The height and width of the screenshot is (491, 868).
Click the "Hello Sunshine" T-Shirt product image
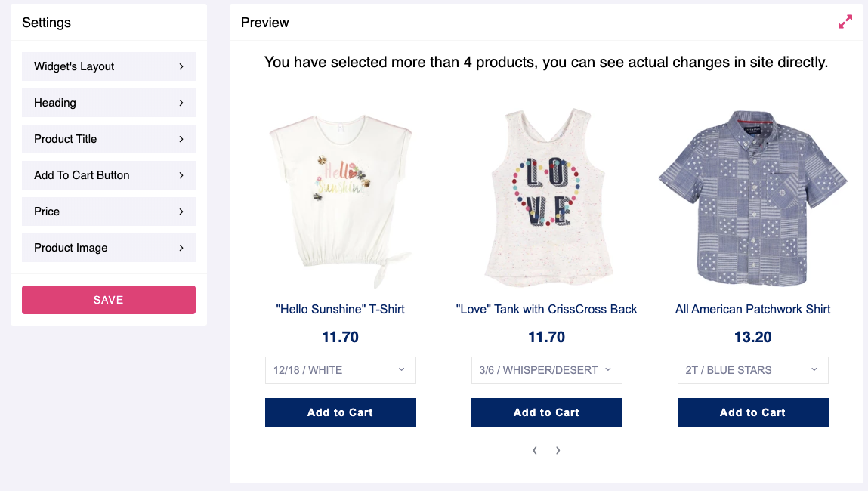click(341, 200)
